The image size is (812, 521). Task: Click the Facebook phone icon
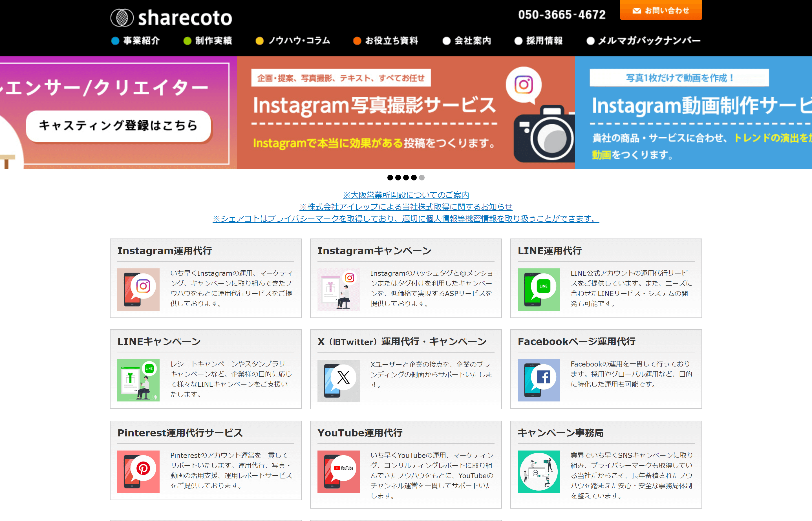539,380
